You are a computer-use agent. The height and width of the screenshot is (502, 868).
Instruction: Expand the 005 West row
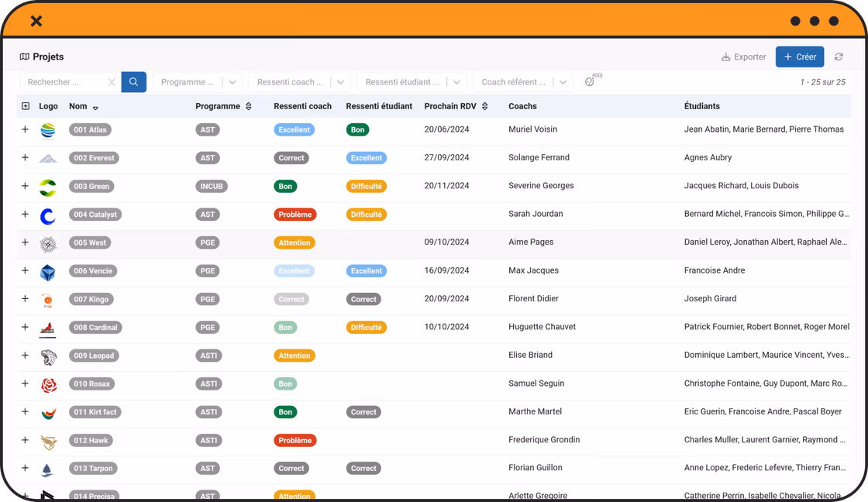[x=25, y=242]
